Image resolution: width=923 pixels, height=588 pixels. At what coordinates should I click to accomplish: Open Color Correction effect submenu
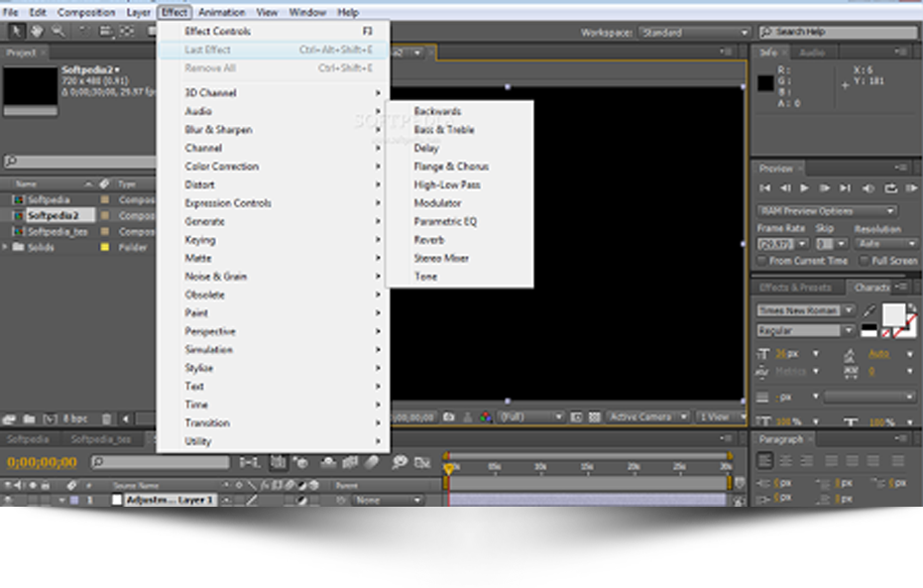273,167
